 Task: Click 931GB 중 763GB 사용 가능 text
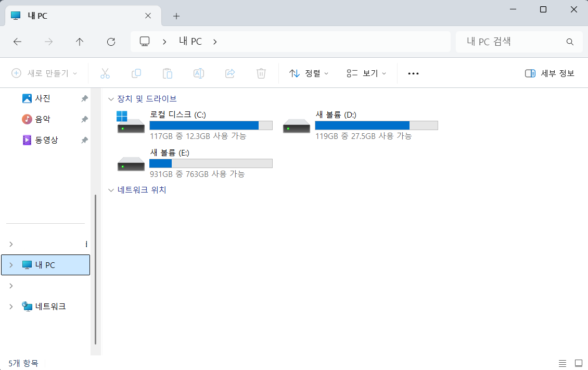(x=197, y=174)
